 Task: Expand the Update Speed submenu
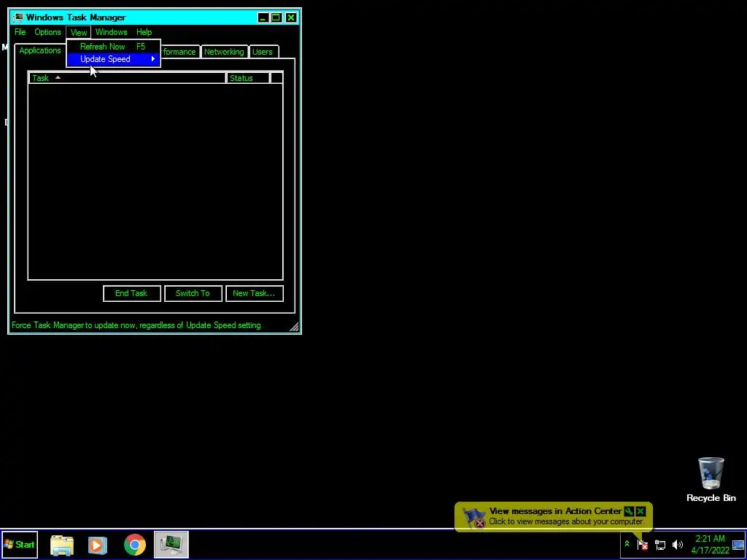tap(113, 59)
